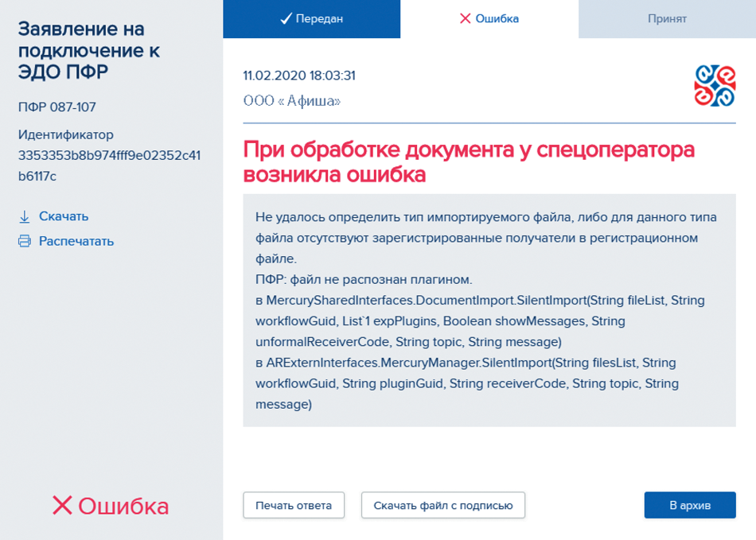Click the red X icon in the Ошибка tab
Image resolution: width=756 pixels, height=540 pixels.
tap(465, 19)
